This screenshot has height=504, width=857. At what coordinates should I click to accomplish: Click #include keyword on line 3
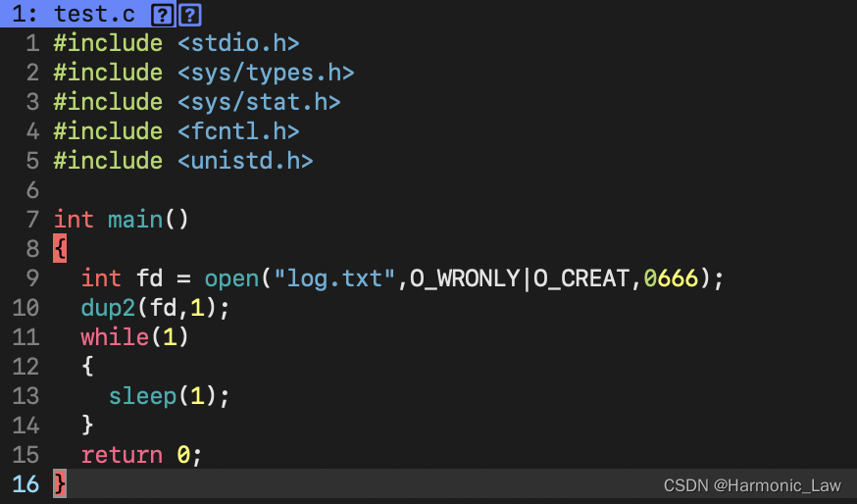pos(108,102)
